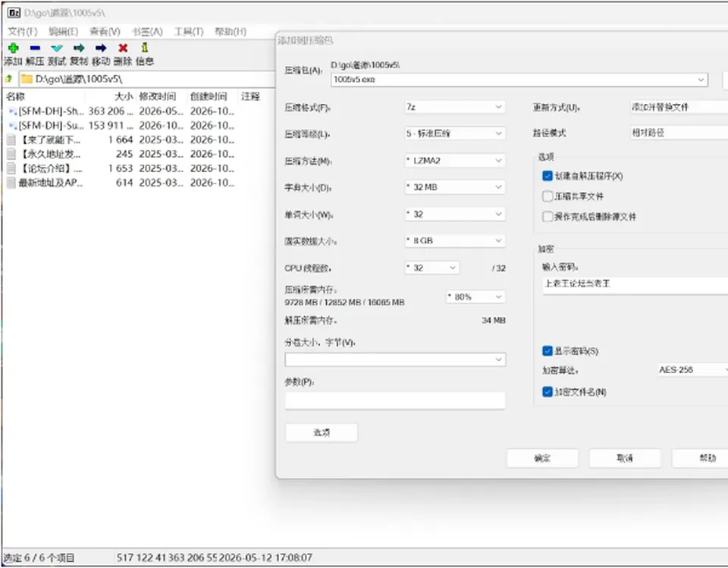
Task: Uncheck the create self-extracting archive checkbox
Action: [548, 176]
